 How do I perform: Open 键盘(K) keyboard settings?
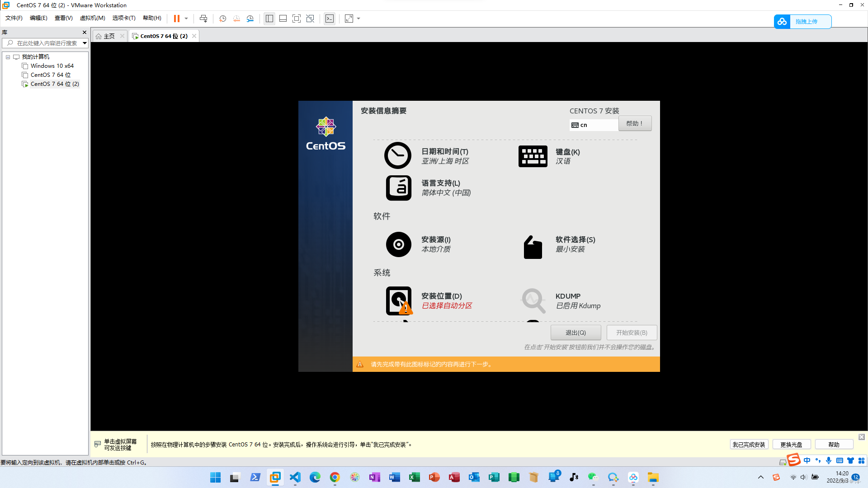coord(549,156)
